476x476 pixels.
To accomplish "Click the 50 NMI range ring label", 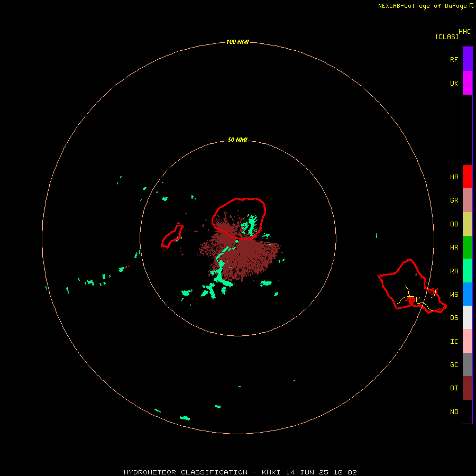I will (x=237, y=140).
